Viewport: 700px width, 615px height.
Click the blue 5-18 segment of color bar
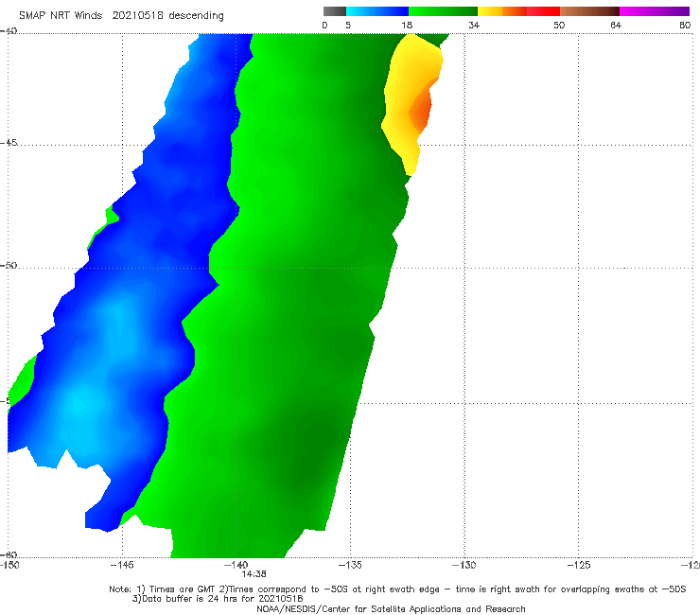point(377,11)
